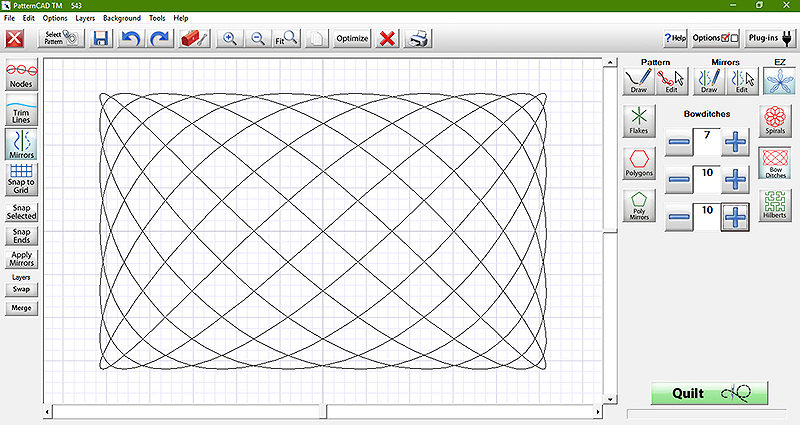Select the Spirals pattern tool

pos(775,121)
